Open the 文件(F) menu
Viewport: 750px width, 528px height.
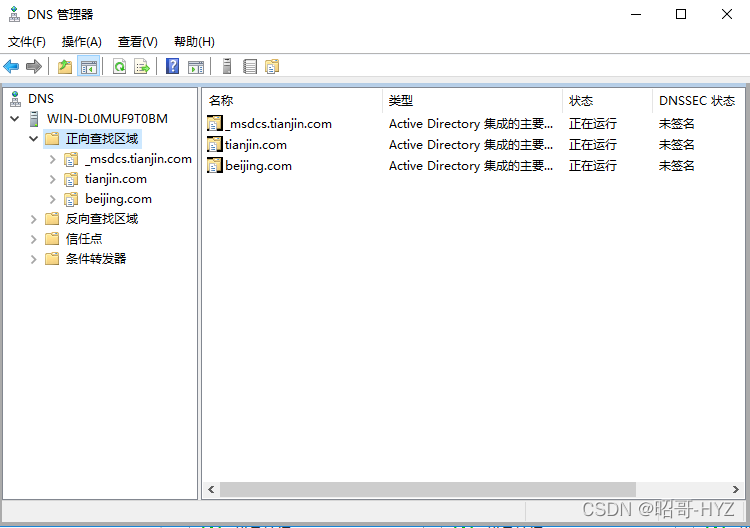(27, 42)
